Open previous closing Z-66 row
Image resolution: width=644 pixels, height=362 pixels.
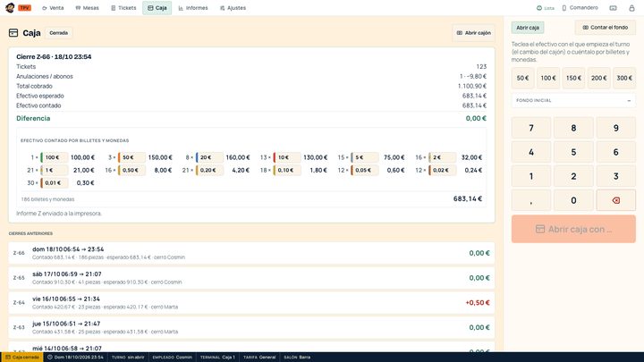[251, 253]
